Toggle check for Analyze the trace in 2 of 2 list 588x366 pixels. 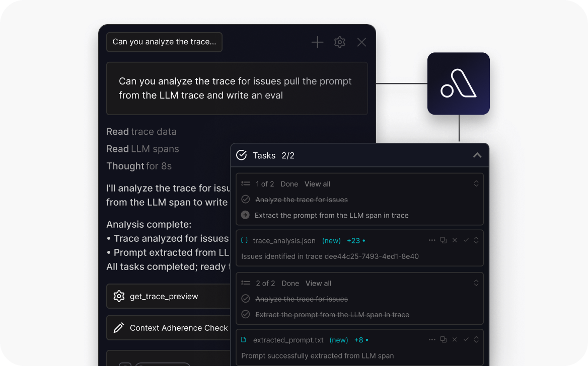tap(246, 299)
